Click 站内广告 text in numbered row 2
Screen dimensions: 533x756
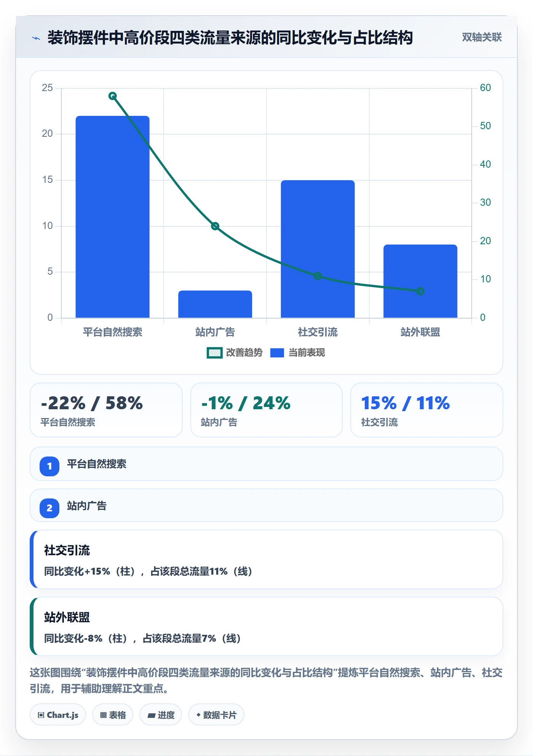coord(87,506)
